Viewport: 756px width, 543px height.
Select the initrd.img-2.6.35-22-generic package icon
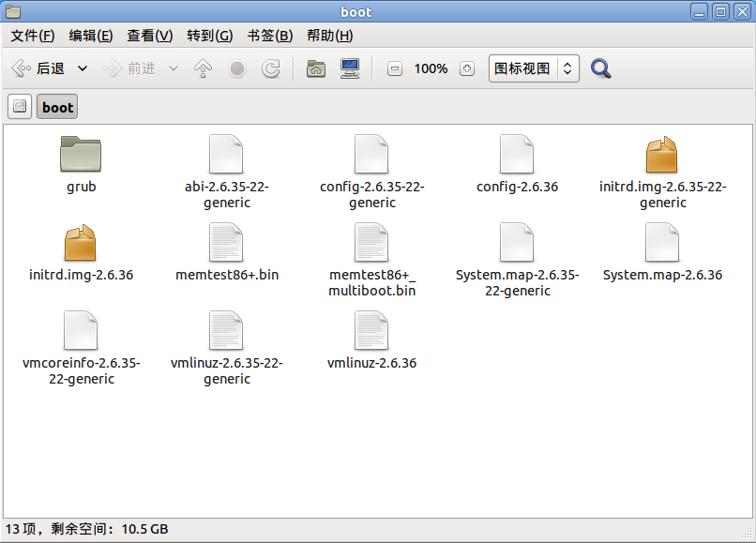coord(662,155)
